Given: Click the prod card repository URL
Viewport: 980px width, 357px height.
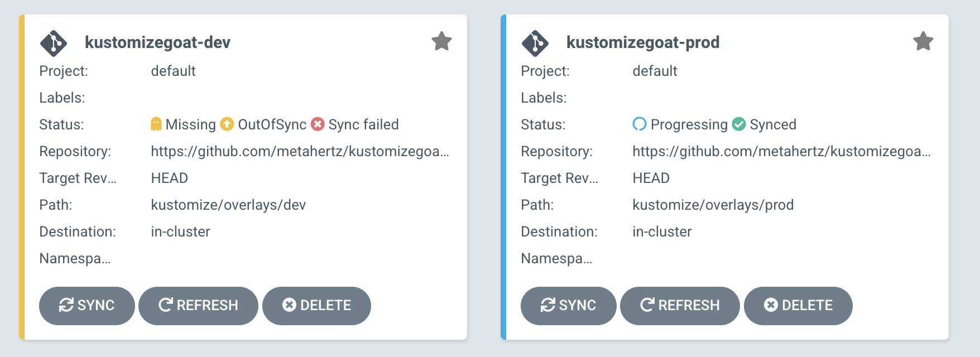Looking at the screenshot, I should tap(781, 151).
